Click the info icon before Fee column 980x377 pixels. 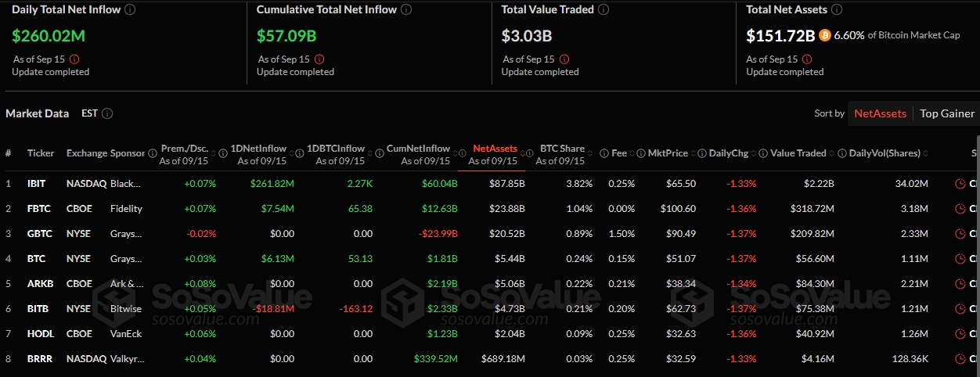click(x=604, y=153)
